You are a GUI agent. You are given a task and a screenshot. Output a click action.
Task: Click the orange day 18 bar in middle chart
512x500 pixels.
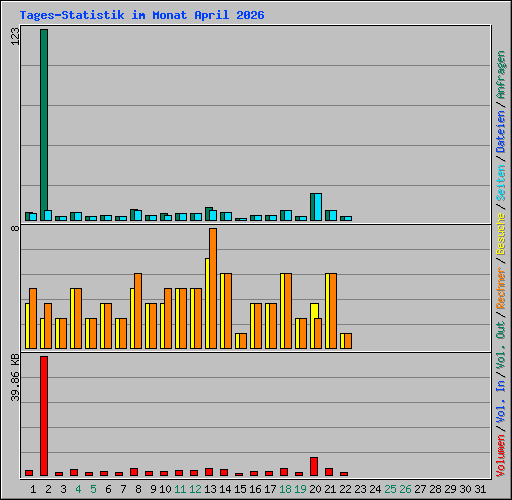click(288, 311)
